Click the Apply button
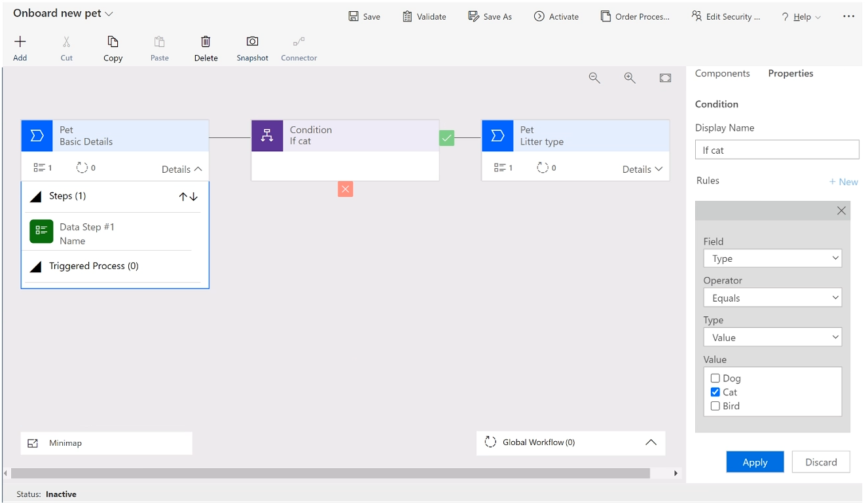This screenshot has height=504, width=866. pyautogui.click(x=755, y=462)
